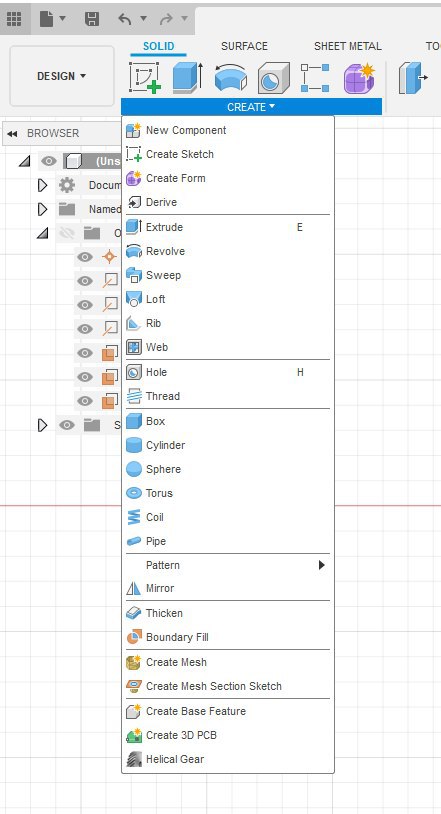Open the DESIGN workspace dropdown
The height and width of the screenshot is (814, 441).
(62, 76)
